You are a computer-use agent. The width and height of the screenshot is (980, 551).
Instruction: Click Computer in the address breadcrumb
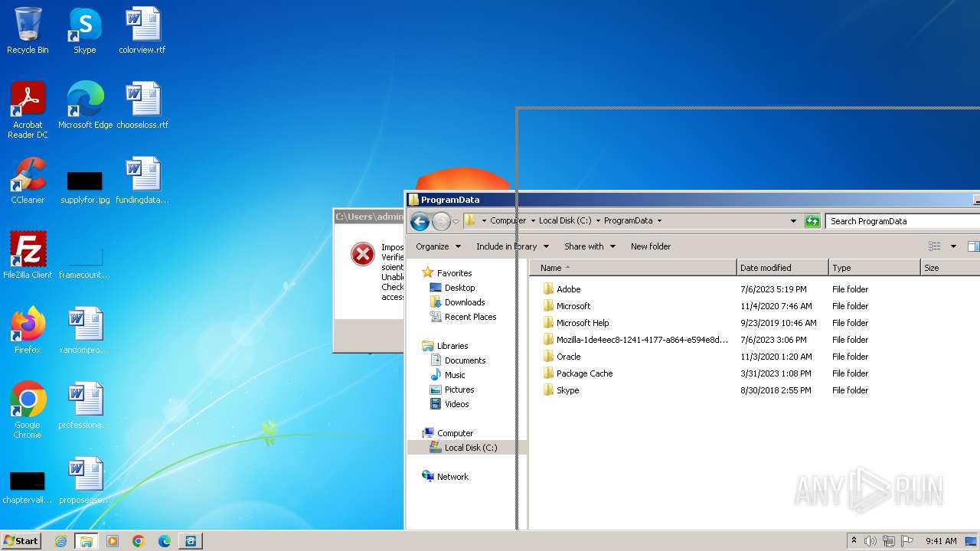508,220
